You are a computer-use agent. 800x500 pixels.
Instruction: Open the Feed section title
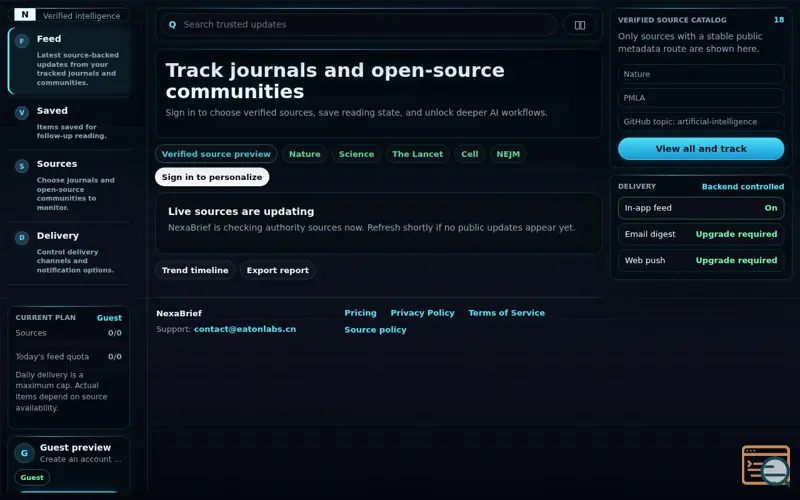click(x=48, y=39)
